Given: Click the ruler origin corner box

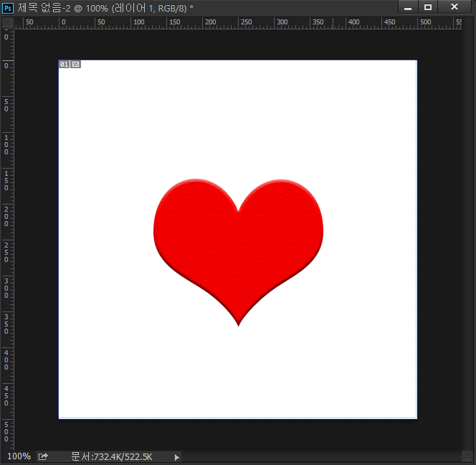Looking at the screenshot, I should click(8, 23).
